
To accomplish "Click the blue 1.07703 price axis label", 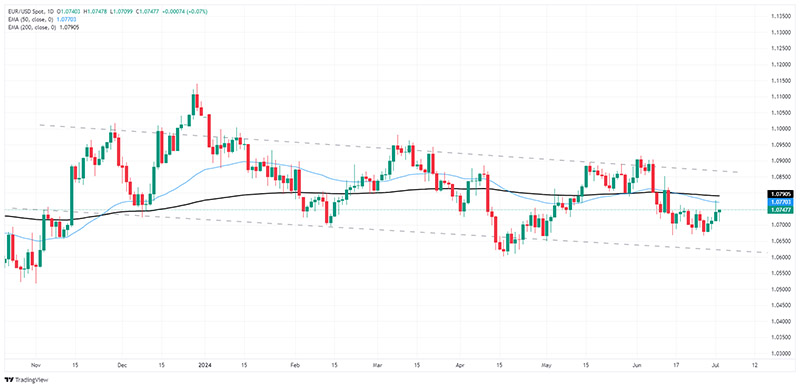I will pos(779,202).
